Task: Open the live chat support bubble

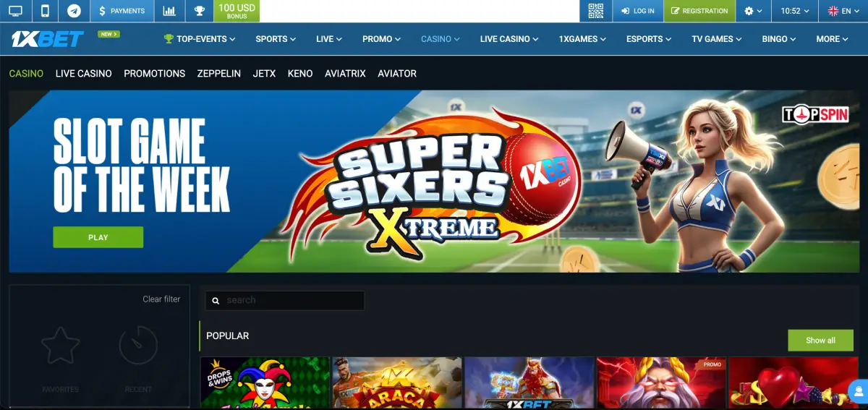Action: tap(858, 391)
